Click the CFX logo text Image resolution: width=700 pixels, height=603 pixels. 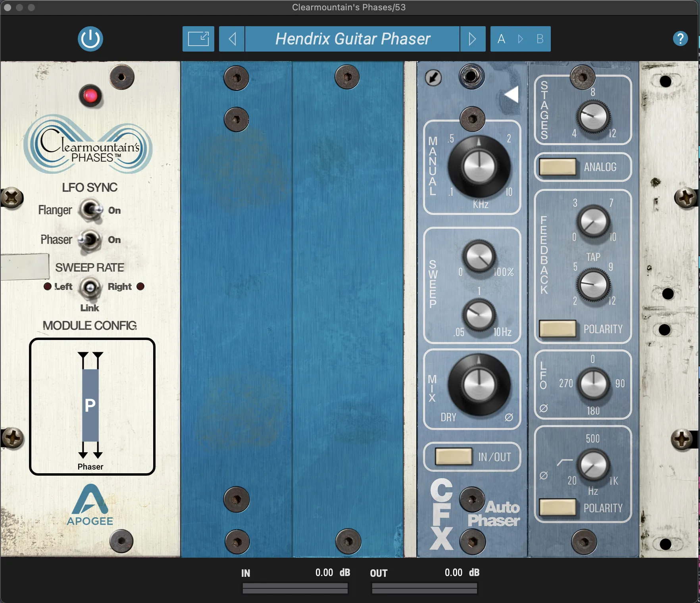tap(441, 514)
